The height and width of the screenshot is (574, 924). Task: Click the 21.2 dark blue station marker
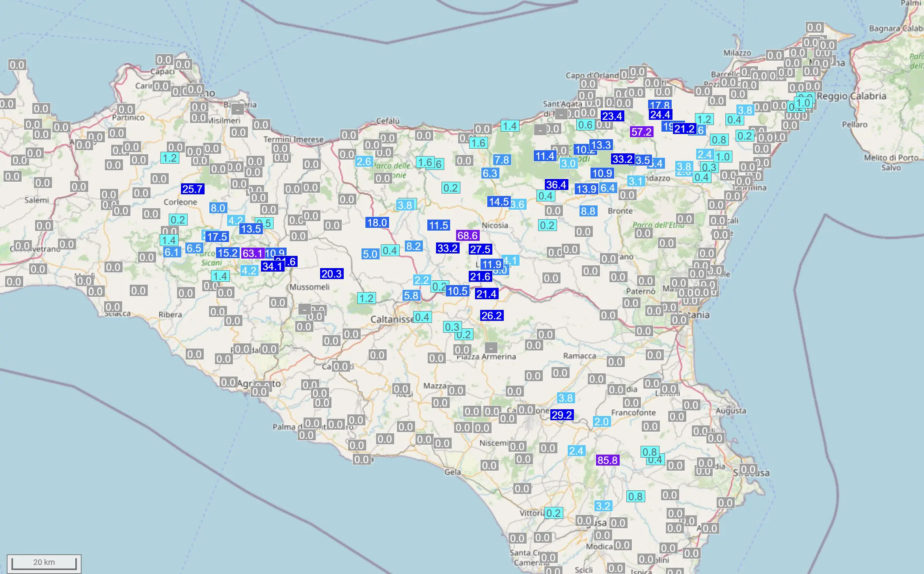click(x=684, y=129)
